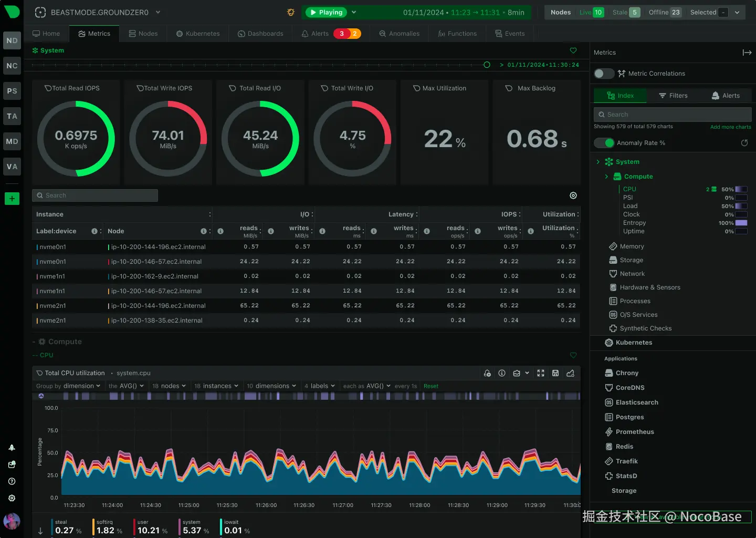Open the table settings gear above Instance column
The height and width of the screenshot is (538, 756).
coord(573,195)
